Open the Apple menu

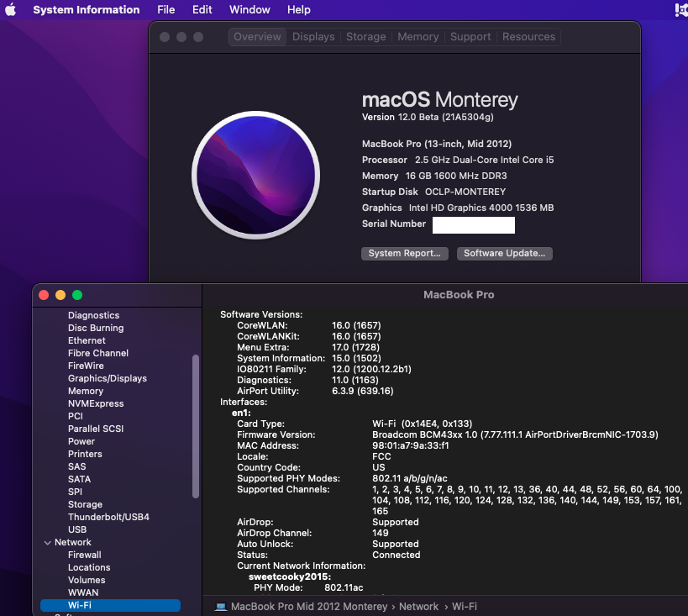[x=11, y=9]
